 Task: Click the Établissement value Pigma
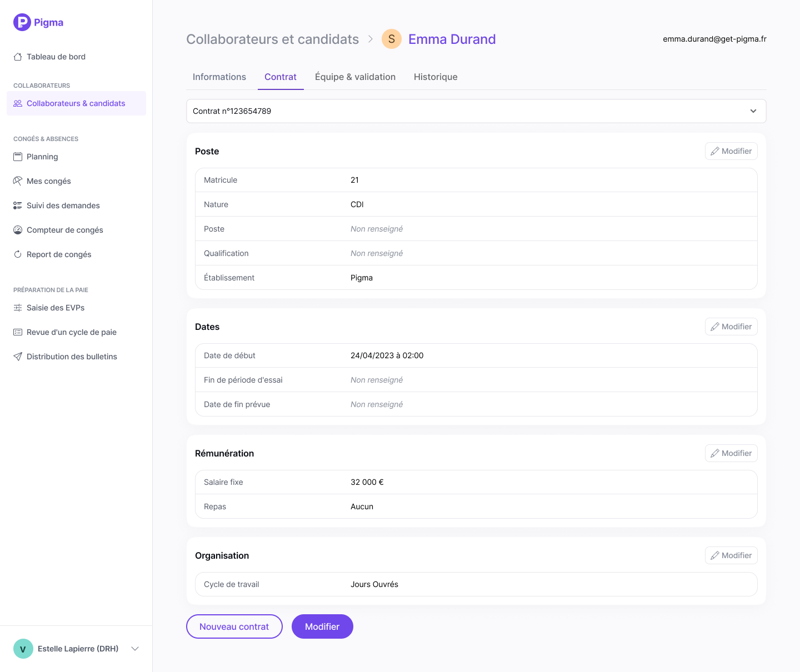(x=362, y=278)
